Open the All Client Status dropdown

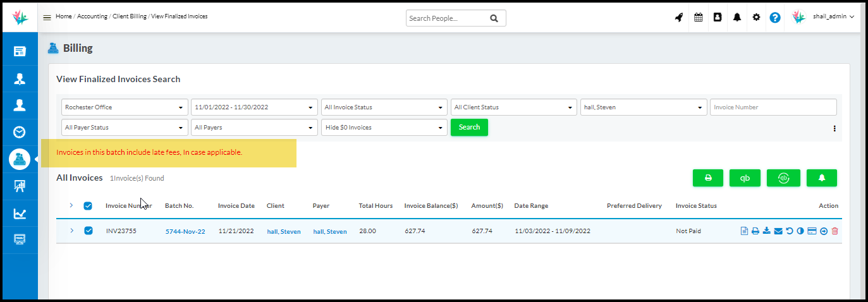point(513,107)
